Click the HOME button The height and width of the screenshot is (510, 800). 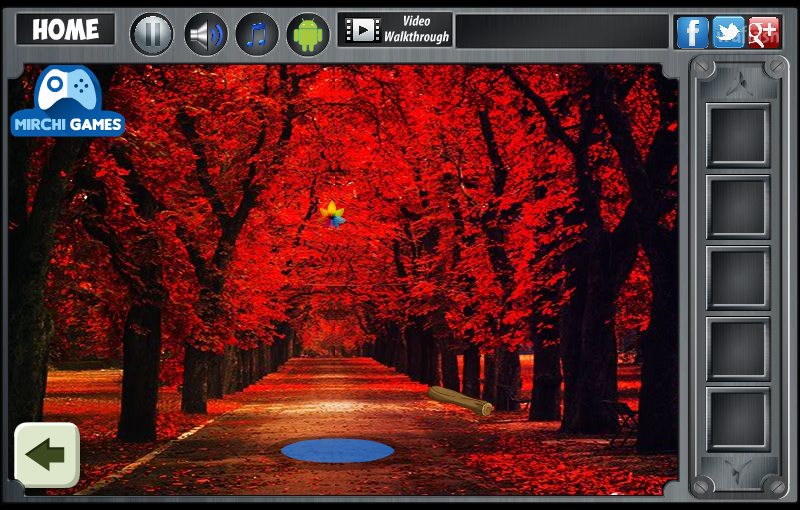tap(65, 30)
